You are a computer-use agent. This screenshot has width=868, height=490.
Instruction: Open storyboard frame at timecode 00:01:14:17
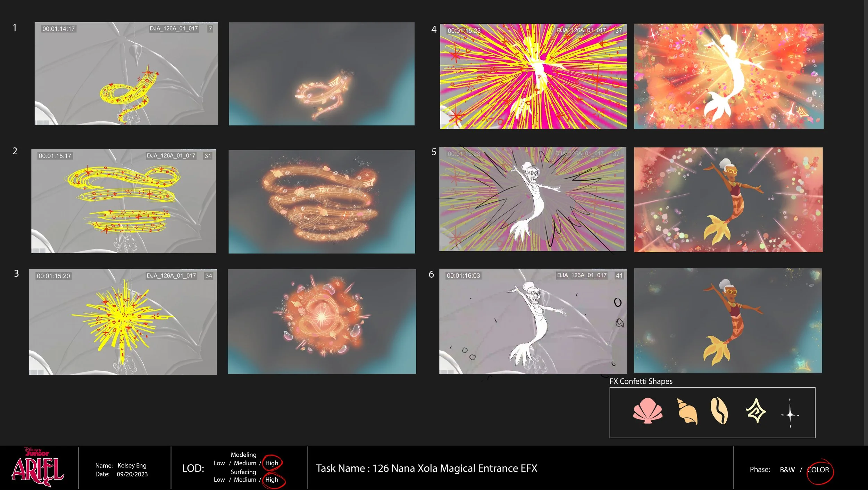126,74
